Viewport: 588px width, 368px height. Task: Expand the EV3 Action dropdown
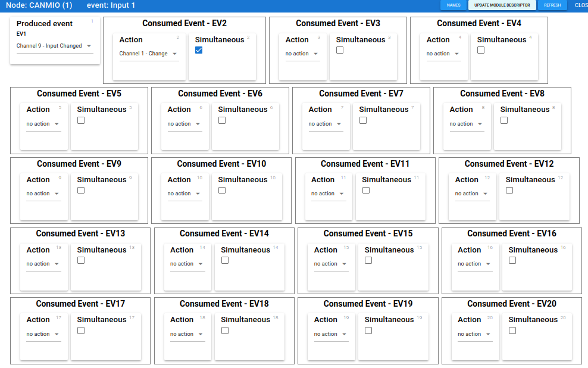tap(302, 54)
